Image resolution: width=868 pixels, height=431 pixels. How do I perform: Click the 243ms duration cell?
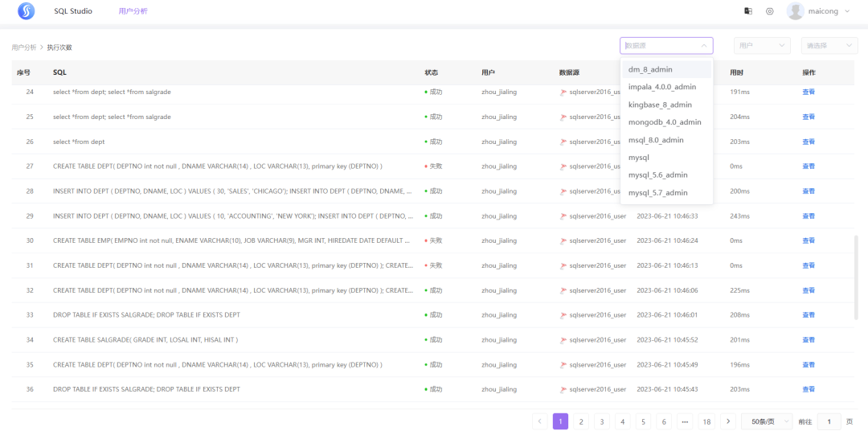739,216
